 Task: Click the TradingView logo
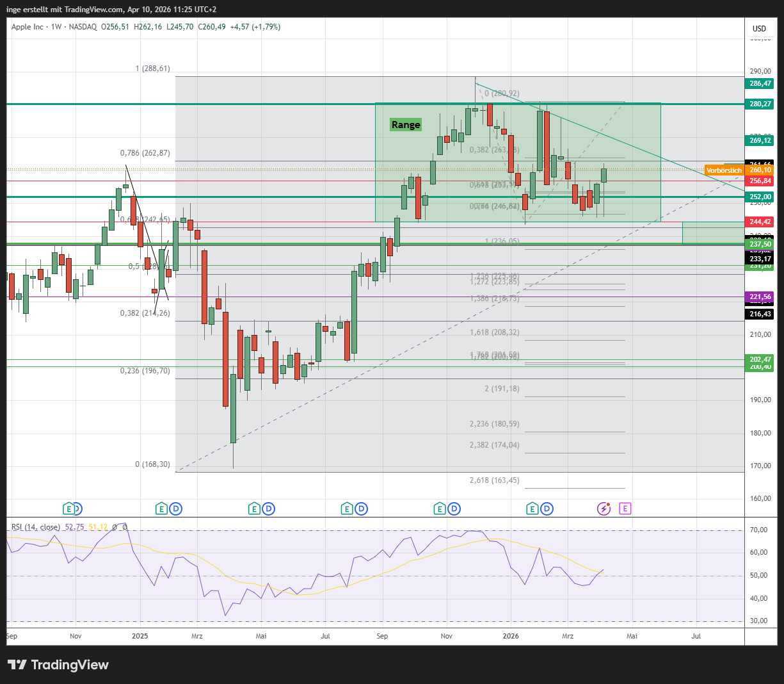coord(58,665)
